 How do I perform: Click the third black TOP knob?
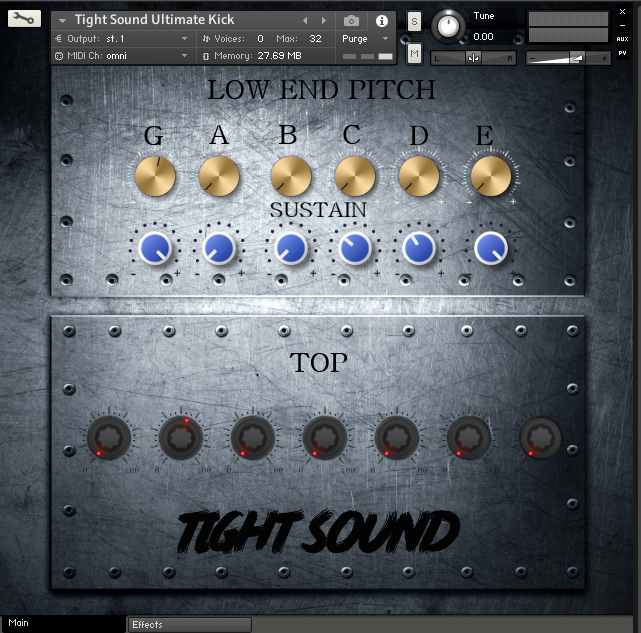coord(253,438)
